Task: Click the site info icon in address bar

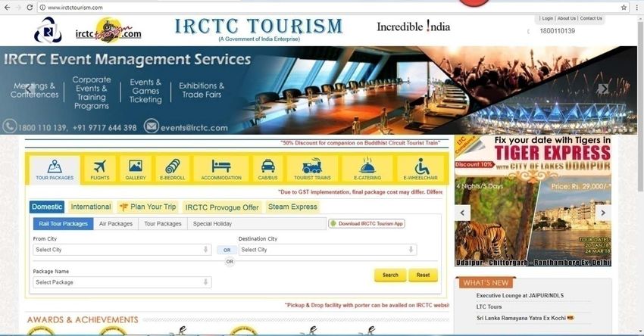Action: tap(42, 8)
